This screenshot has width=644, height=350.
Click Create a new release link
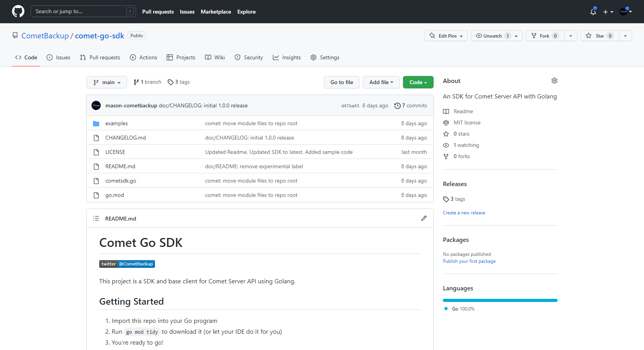pyautogui.click(x=464, y=213)
